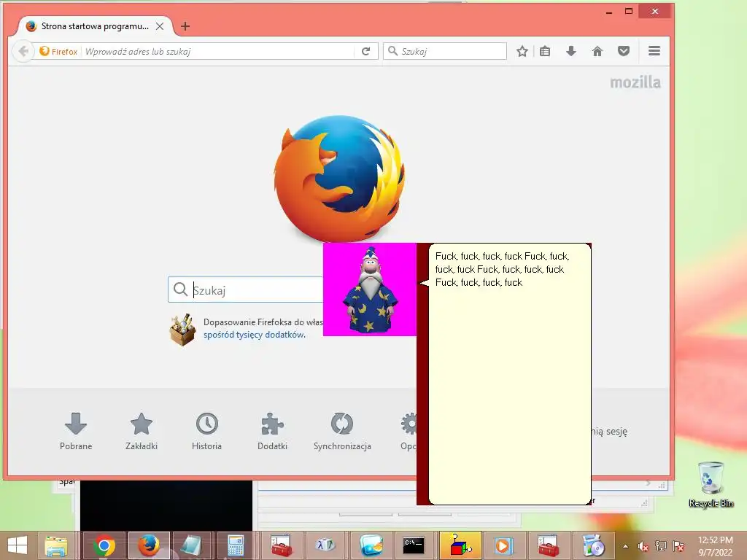
Task: Close the Strona startowa programu tab
Action: [160, 26]
